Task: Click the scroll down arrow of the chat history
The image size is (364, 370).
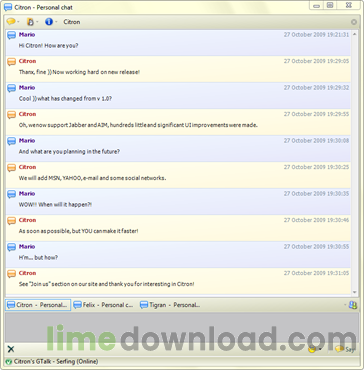Action: (355, 292)
